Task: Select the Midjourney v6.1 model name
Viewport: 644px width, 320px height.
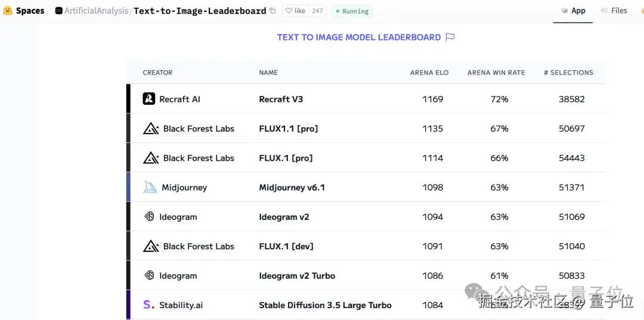Action: [x=292, y=188]
